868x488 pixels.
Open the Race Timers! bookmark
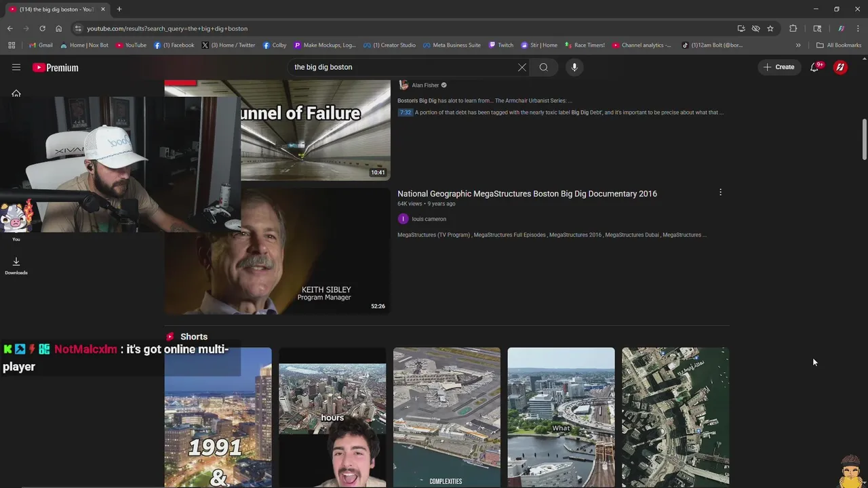[x=584, y=45]
